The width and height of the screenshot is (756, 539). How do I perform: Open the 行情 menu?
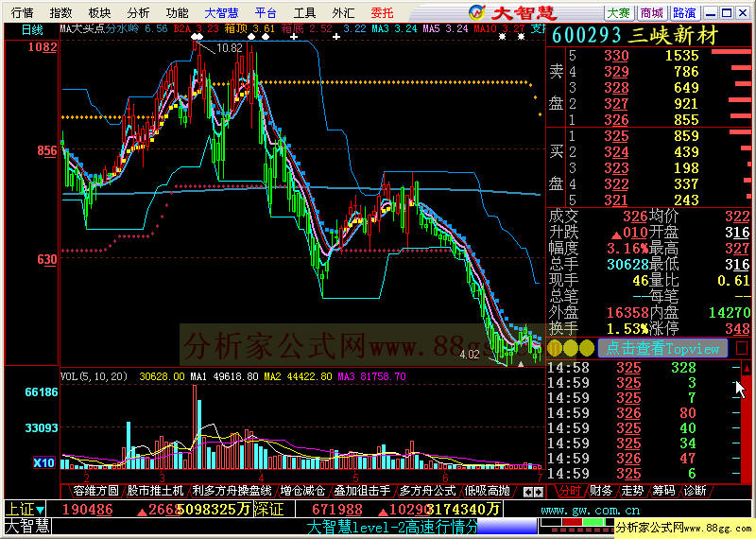(x=22, y=12)
